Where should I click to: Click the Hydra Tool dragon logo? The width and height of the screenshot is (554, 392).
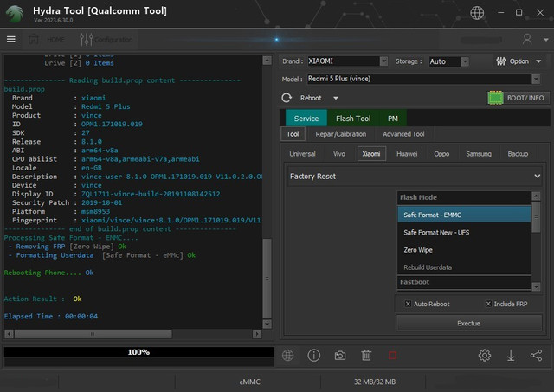[x=14, y=14]
